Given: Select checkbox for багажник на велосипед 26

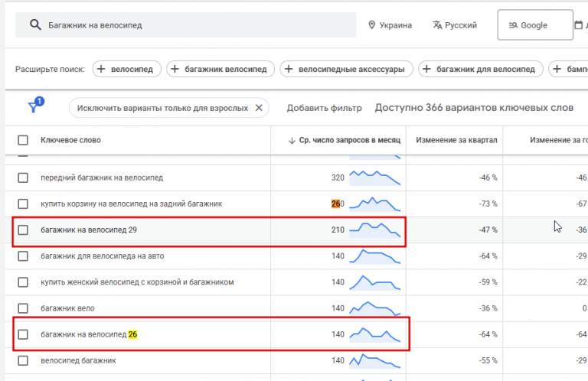Looking at the screenshot, I should click(23, 334).
